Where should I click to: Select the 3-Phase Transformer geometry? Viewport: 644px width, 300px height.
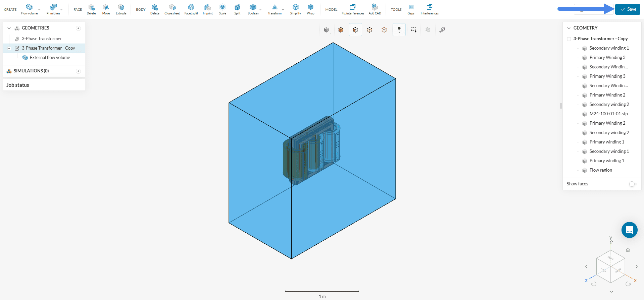coord(42,39)
